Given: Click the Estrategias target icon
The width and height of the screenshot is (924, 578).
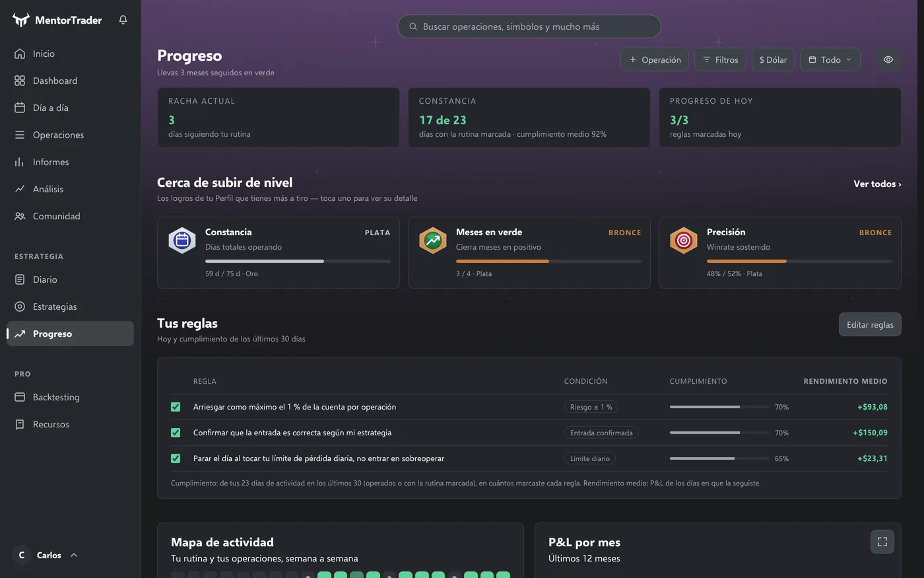Looking at the screenshot, I should 20,307.
